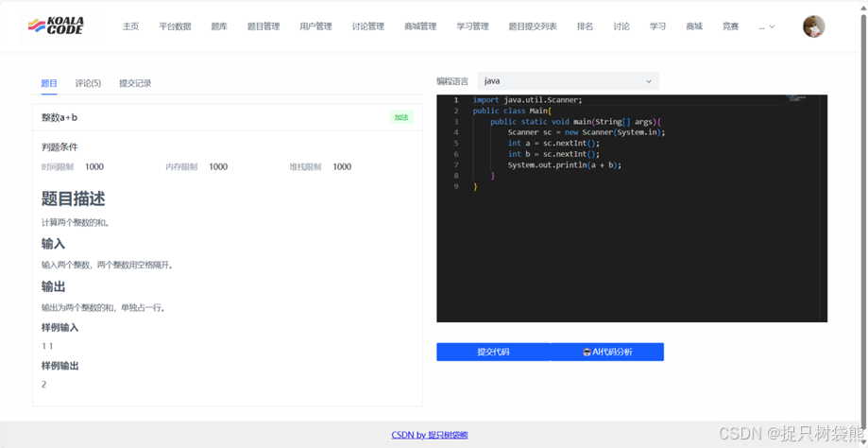Image resolution: width=868 pixels, height=448 pixels.
Task: Click the sample output '2'
Action: pyautogui.click(x=43, y=385)
